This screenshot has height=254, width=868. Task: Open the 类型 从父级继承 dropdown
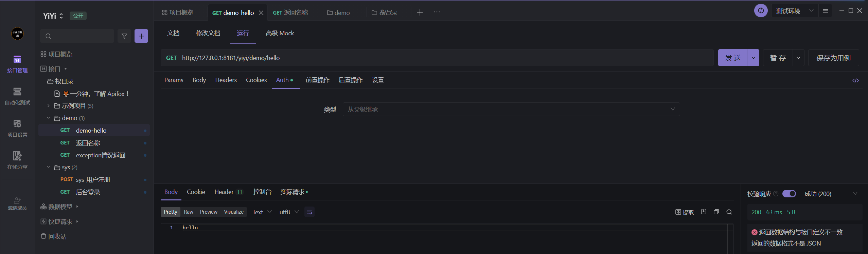coord(511,109)
